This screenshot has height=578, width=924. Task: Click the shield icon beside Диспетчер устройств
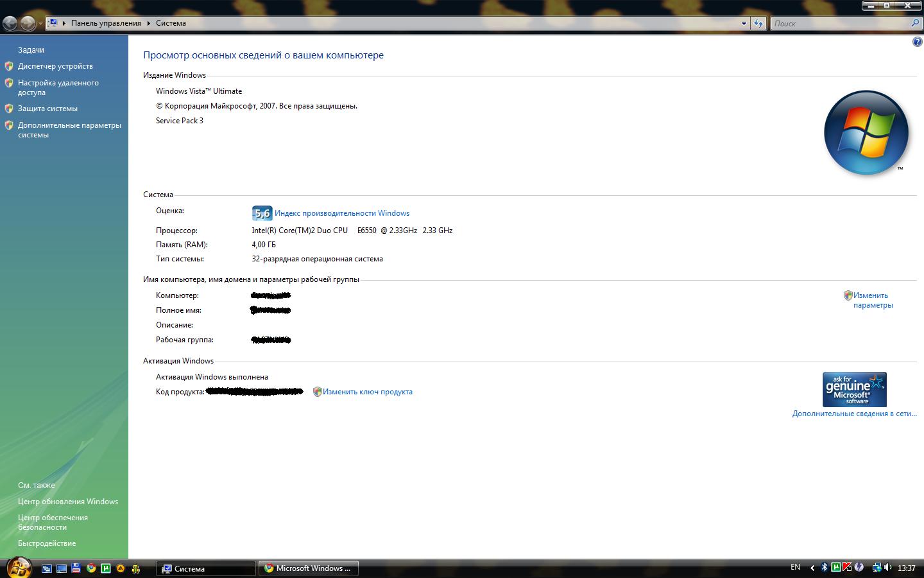pos(9,66)
